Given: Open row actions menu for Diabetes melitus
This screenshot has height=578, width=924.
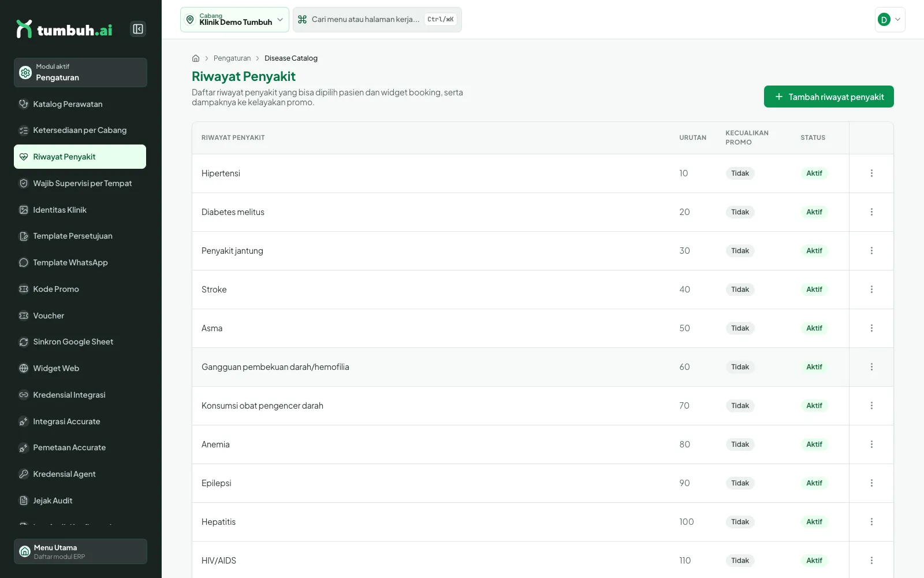Looking at the screenshot, I should point(871,212).
